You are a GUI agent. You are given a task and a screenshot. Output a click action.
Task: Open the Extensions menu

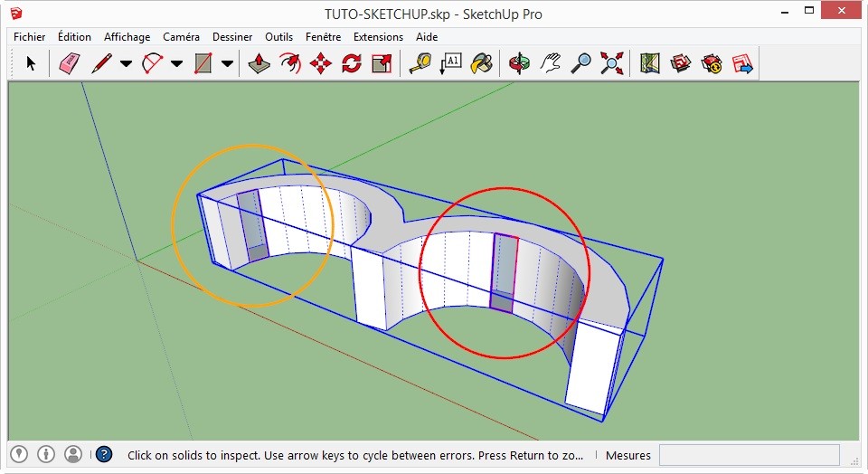click(x=378, y=37)
